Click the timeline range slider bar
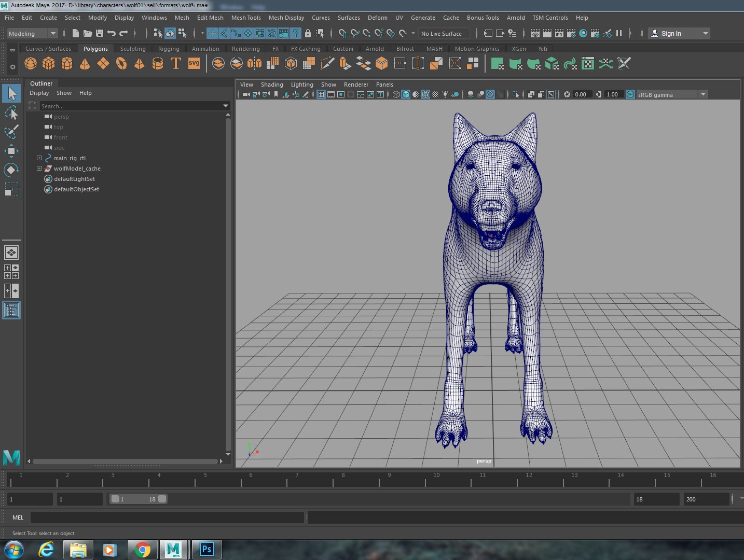The width and height of the screenshot is (744, 560). [x=139, y=499]
